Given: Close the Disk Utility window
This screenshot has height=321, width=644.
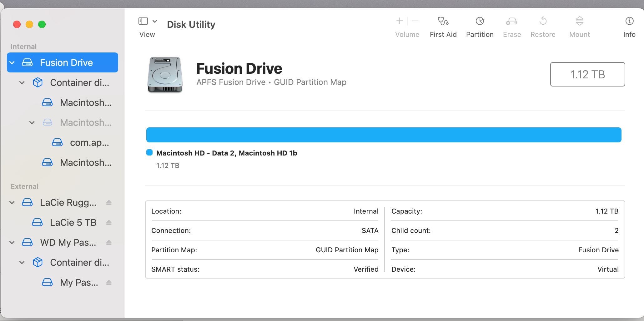Looking at the screenshot, I should tap(17, 24).
